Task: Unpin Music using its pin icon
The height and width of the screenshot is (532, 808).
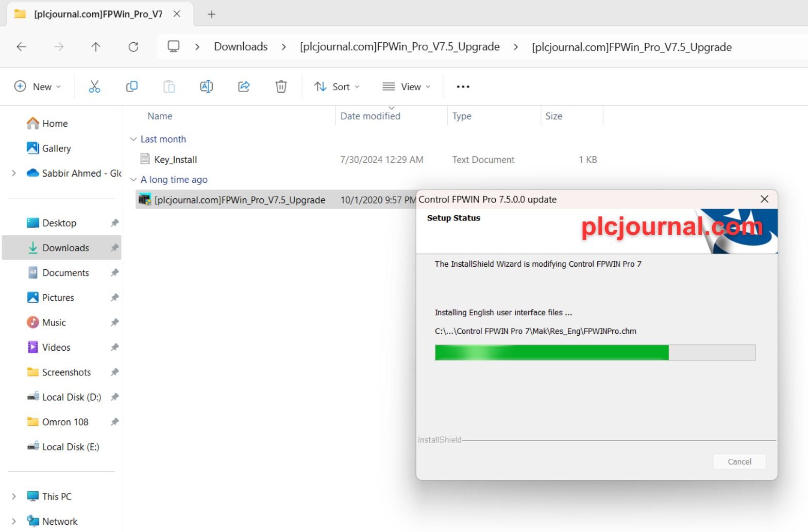Action: coord(114,322)
